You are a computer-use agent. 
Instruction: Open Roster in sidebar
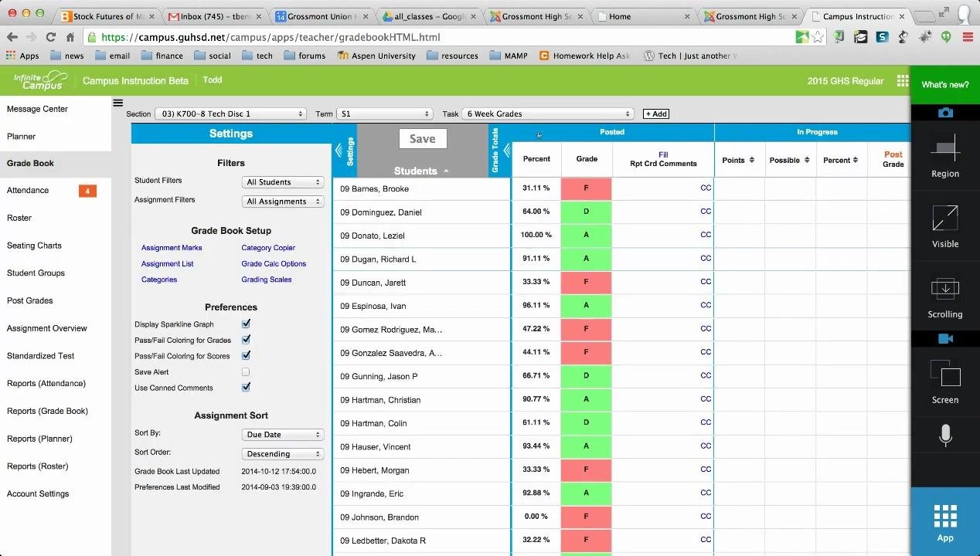click(x=19, y=218)
